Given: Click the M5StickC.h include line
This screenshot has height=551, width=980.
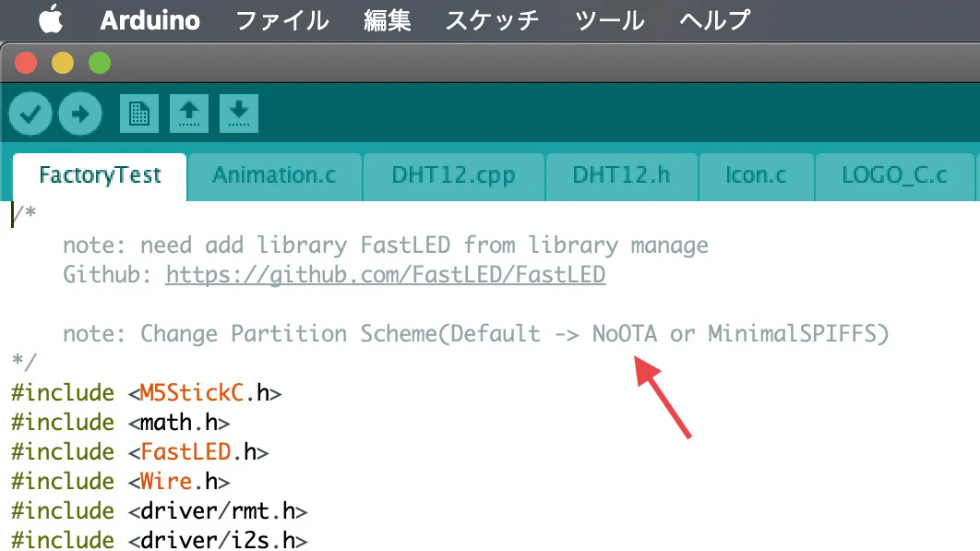Looking at the screenshot, I should [x=147, y=393].
